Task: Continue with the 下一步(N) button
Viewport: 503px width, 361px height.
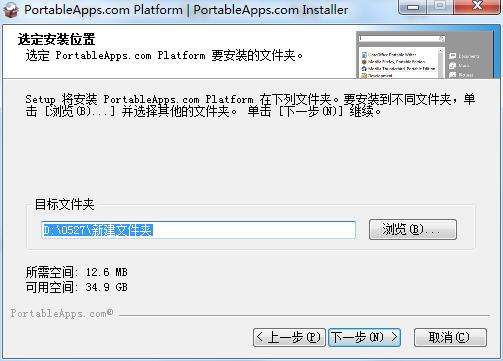Action: pyautogui.click(x=364, y=337)
